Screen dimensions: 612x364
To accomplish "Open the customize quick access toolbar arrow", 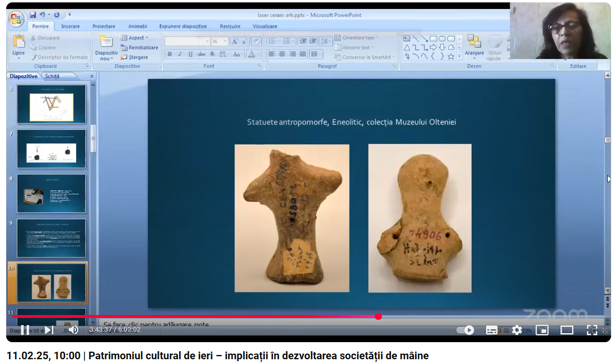I will [69, 15].
